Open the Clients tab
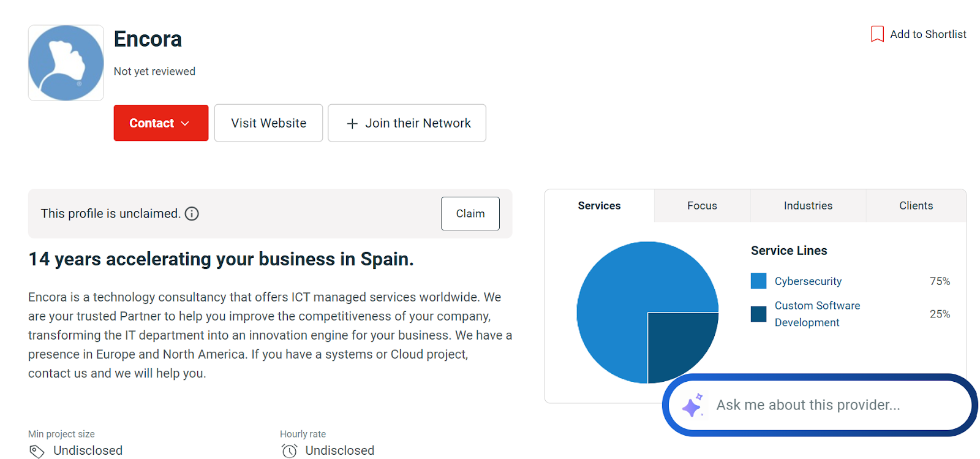 [916, 206]
